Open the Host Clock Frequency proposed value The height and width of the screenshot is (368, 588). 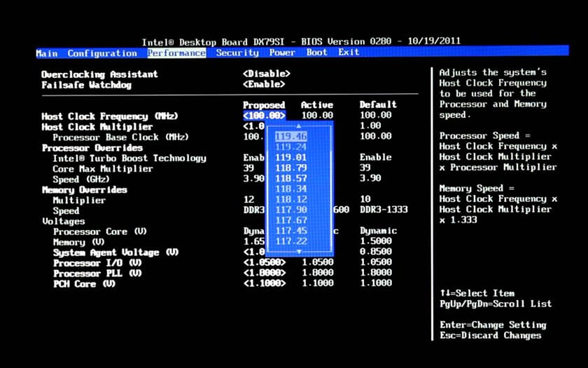[265, 116]
